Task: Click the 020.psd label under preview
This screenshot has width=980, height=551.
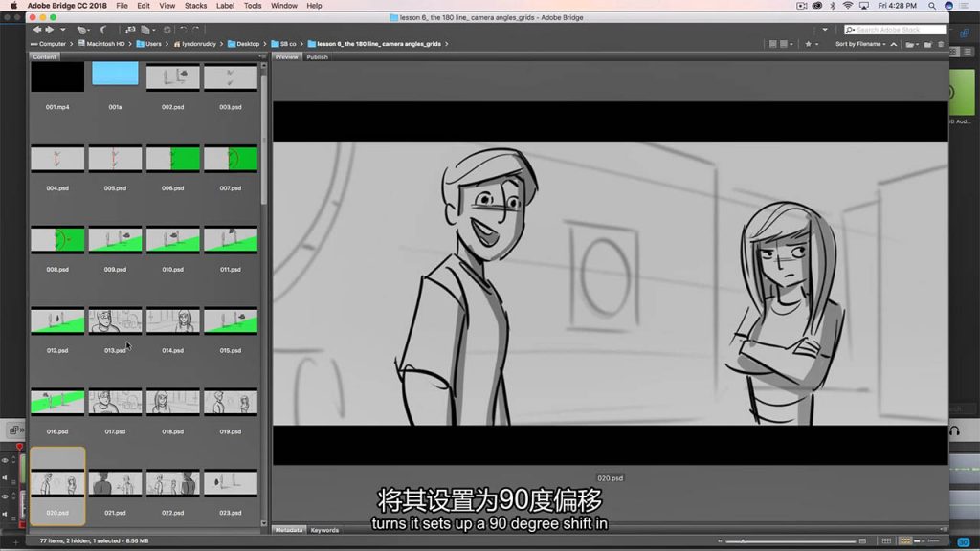Action: point(610,478)
